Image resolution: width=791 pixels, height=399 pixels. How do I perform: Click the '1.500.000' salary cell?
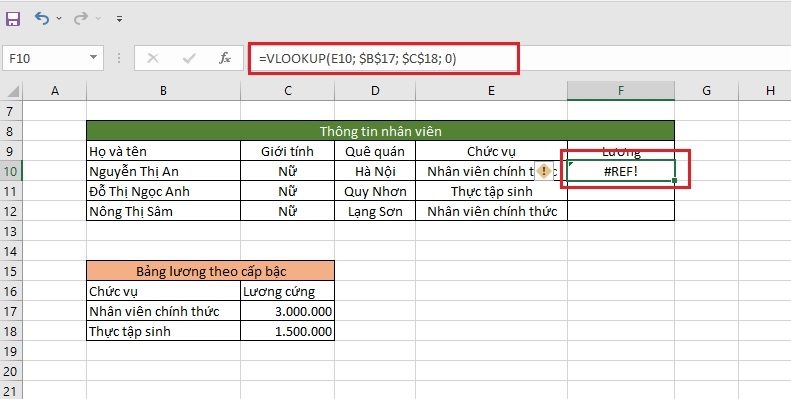(x=288, y=331)
